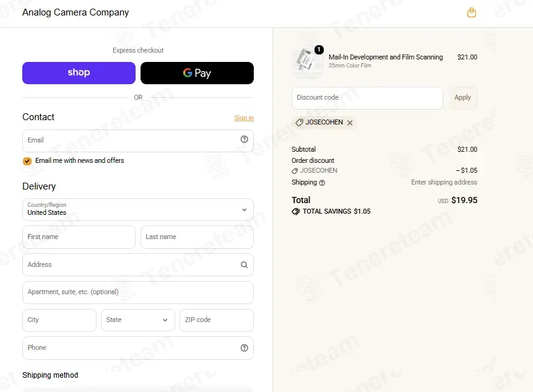Screen dimensions: 533x392
Task: Click the email help question mark icon
Action: [x=244, y=139]
